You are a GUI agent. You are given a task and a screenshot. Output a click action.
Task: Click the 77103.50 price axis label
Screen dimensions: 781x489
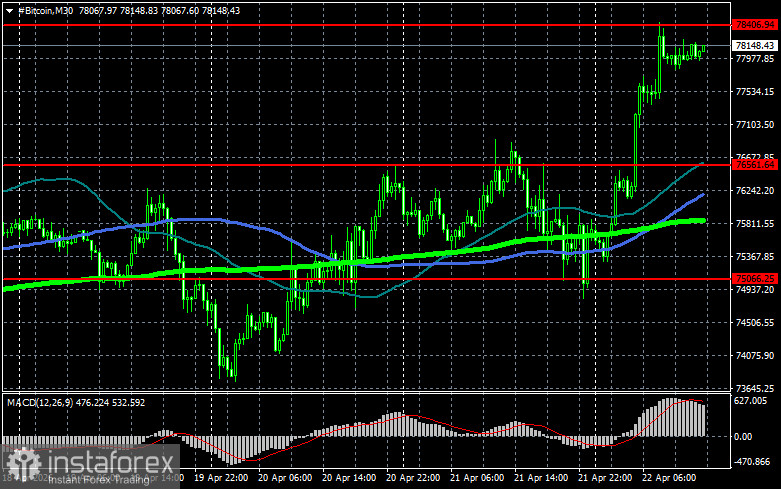coord(755,124)
